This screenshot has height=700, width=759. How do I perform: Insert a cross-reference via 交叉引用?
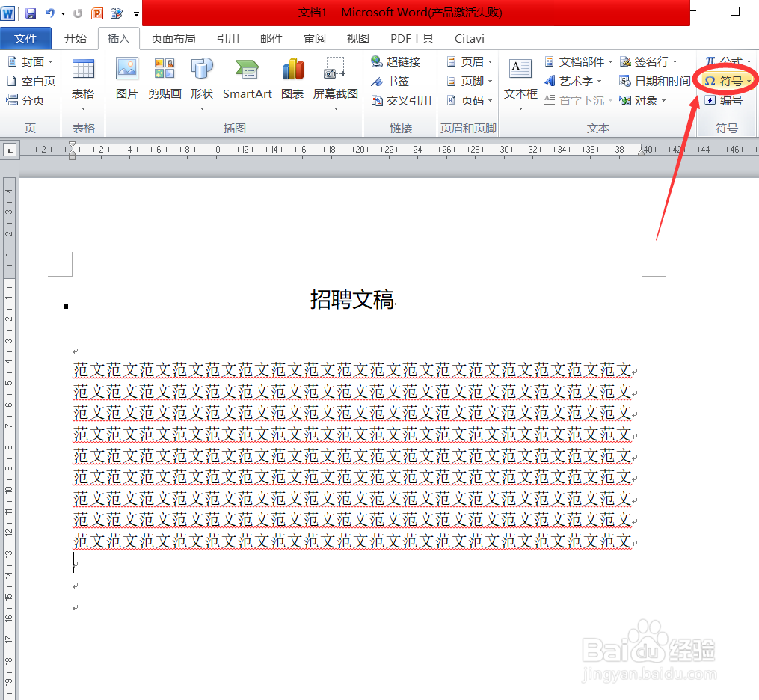tap(406, 100)
